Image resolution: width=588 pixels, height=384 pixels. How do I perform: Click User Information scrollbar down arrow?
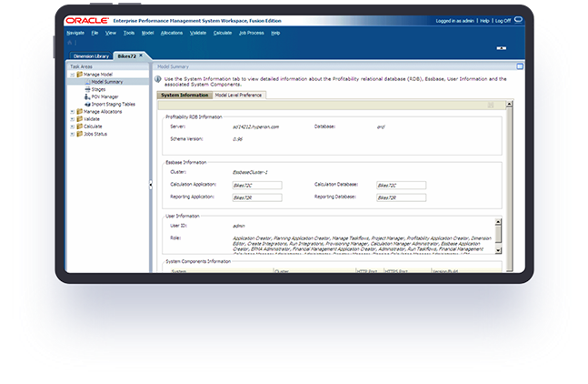498,250
